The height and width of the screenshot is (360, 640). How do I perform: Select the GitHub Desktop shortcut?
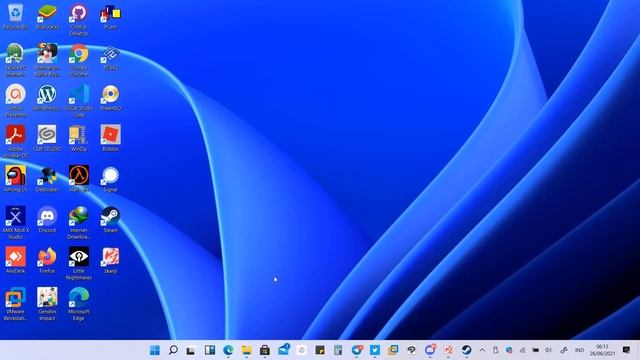tap(79, 20)
